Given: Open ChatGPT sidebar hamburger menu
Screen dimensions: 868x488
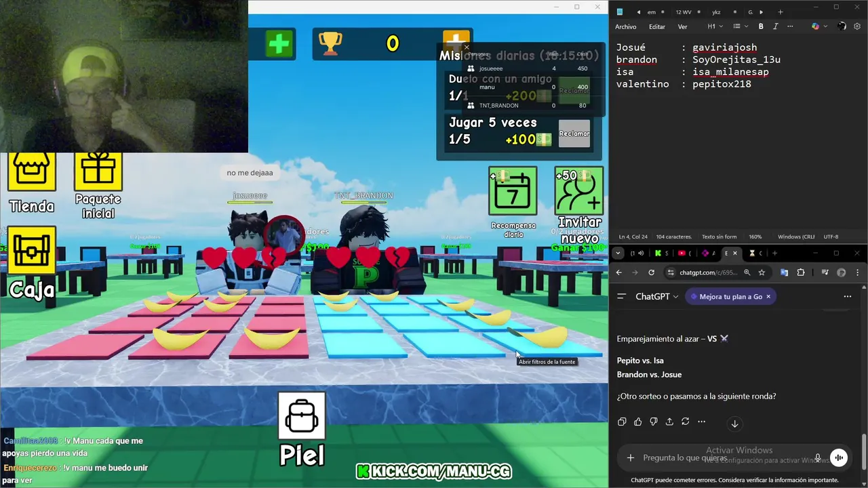Looking at the screenshot, I should click(621, 296).
